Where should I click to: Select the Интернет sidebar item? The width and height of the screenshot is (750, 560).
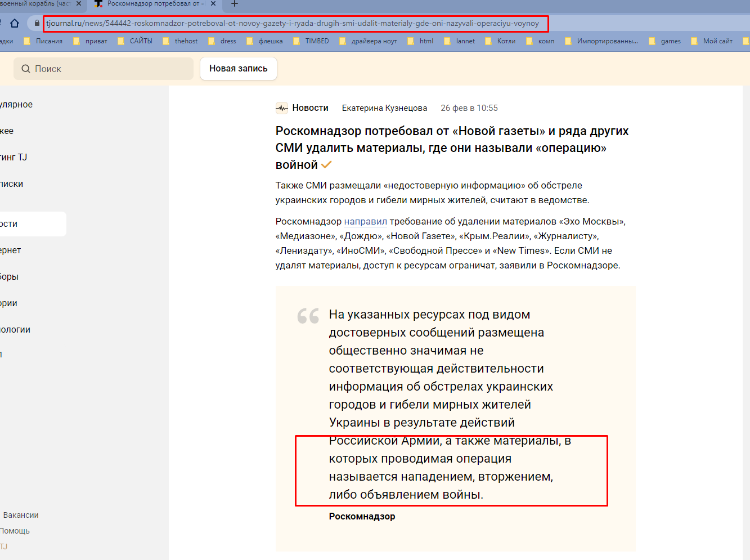point(11,250)
